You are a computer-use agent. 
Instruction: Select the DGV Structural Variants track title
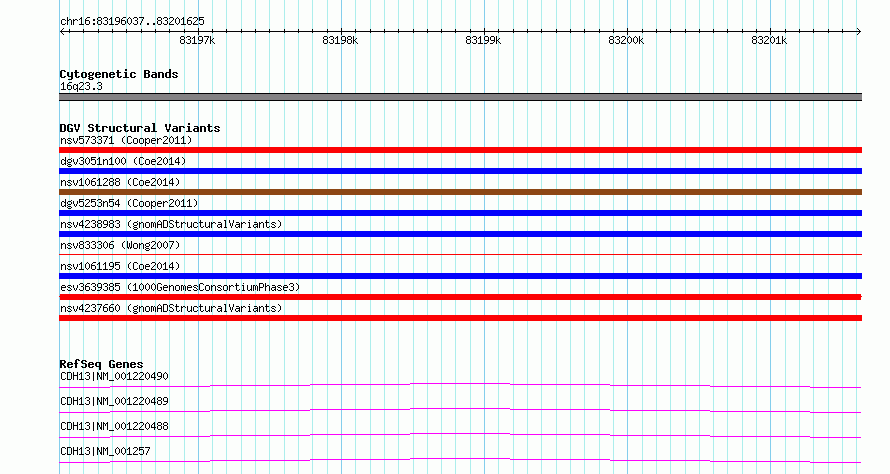140,128
